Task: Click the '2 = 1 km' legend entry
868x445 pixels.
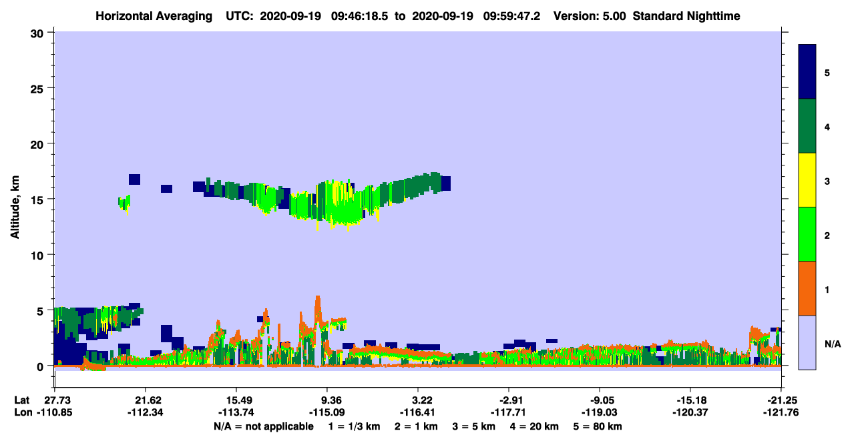Action: tap(416, 426)
